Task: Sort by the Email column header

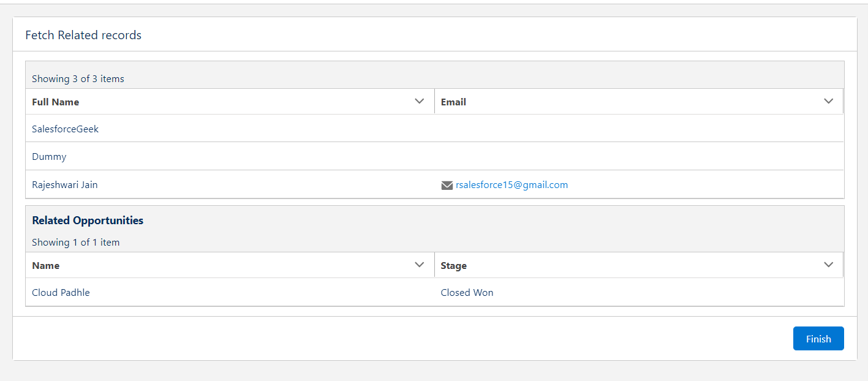Action: click(x=453, y=102)
